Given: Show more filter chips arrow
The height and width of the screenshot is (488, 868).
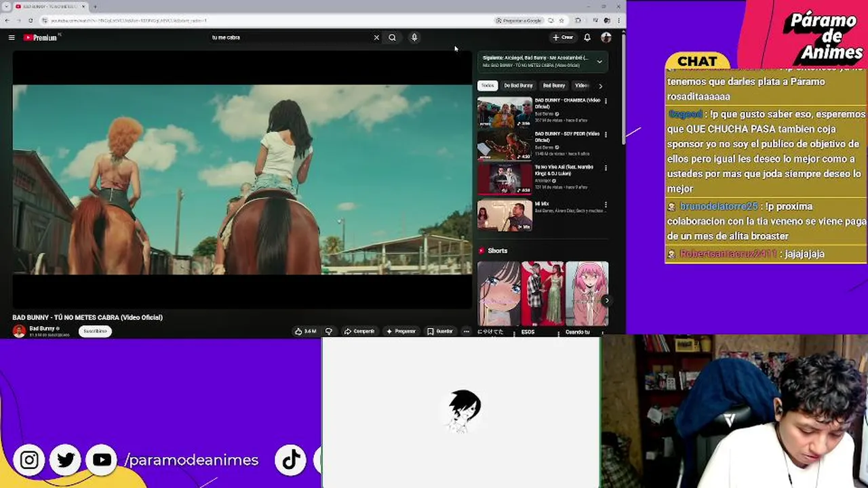Looking at the screenshot, I should pyautogui.click(x=600, y=86).
